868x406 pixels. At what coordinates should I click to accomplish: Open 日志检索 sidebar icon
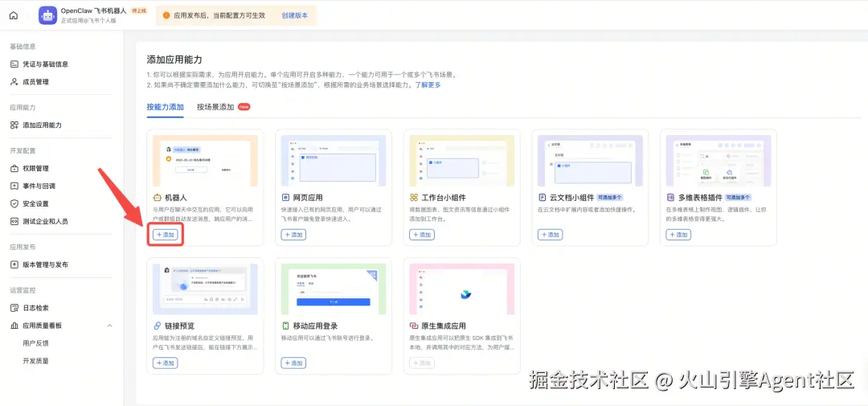pyautogui.click(x=14, y=308)
